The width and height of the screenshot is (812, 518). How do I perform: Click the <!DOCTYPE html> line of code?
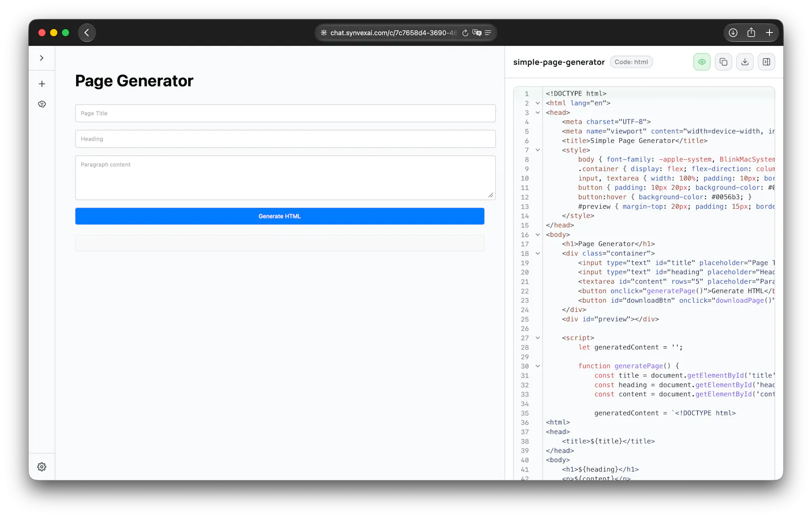tap(576, 94)
